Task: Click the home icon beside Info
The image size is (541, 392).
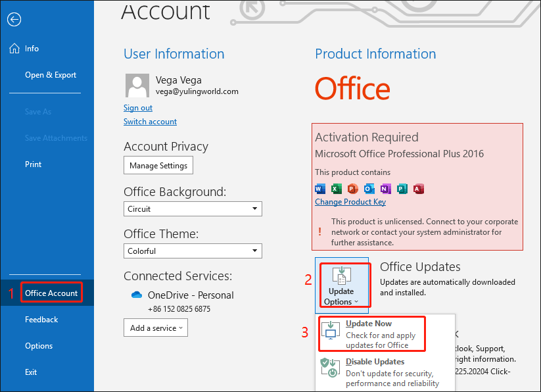Action: [14, 49]
